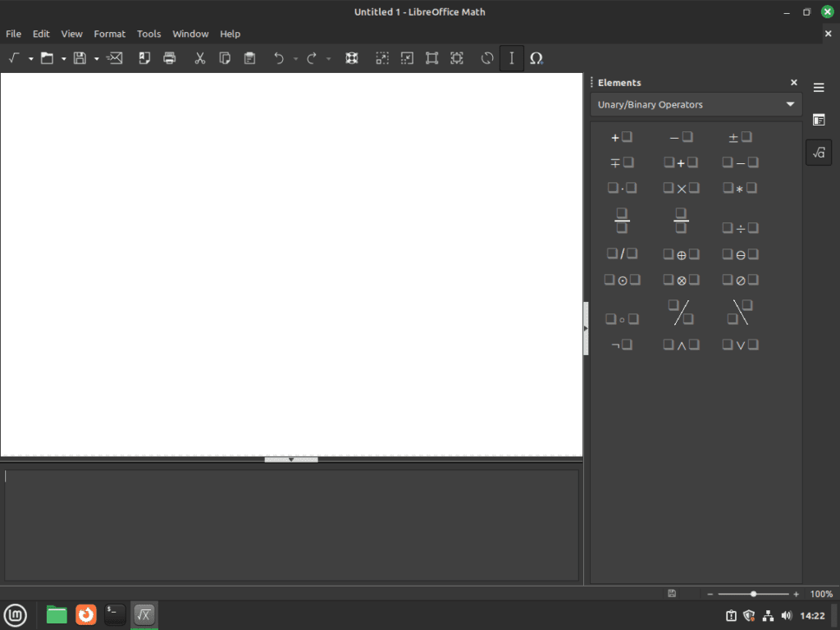The width and height of the screenshot is (840, 630).
Task: Open the Symbols catalog with the Omega icon
Action: (x=536, y=58)
